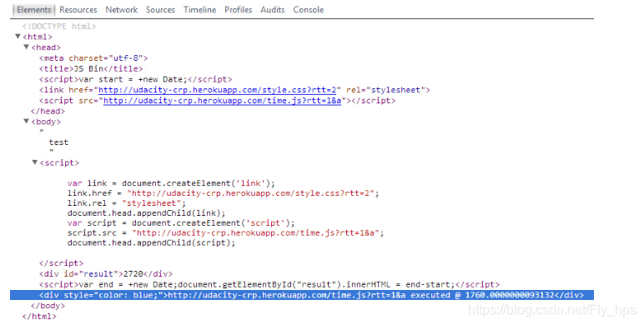
Task: Collapse the inline script node in body
Action: pyautogui.click(x=35, y=162)
